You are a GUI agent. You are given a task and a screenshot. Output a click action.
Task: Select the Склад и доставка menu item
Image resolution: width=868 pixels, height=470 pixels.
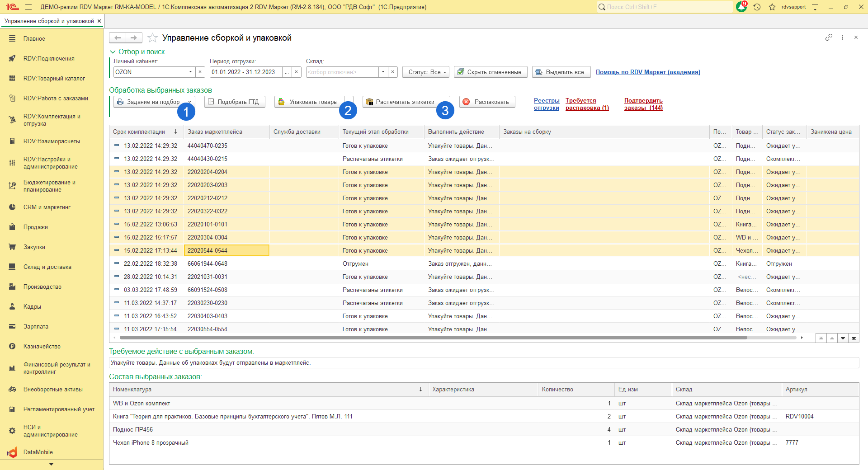47,267
